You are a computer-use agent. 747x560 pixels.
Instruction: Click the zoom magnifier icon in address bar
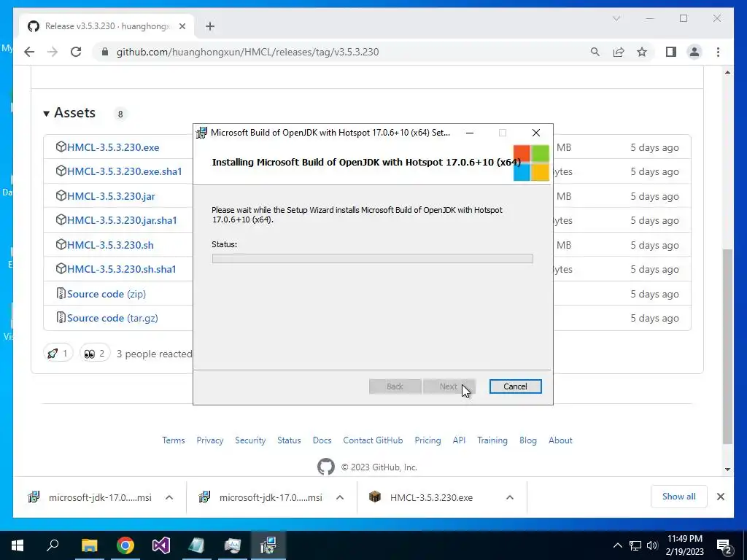595,52
